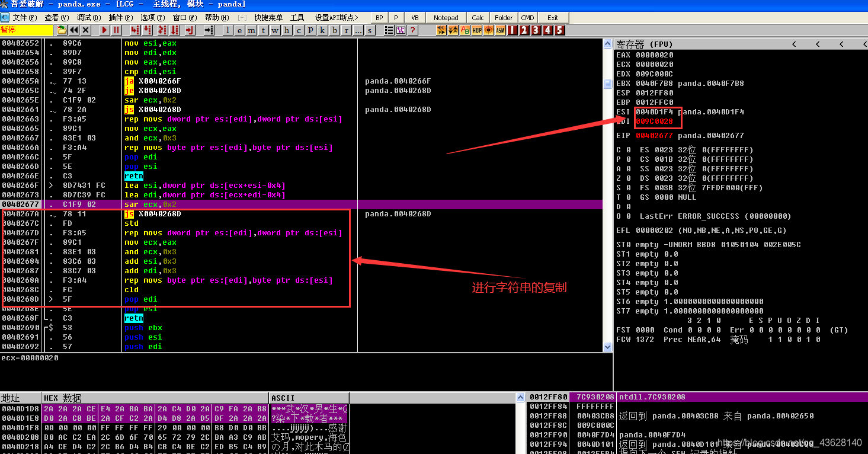Screen dimensions: 868x454
Task: Click the Open file folder icon
Action: [x=62, y=30]
